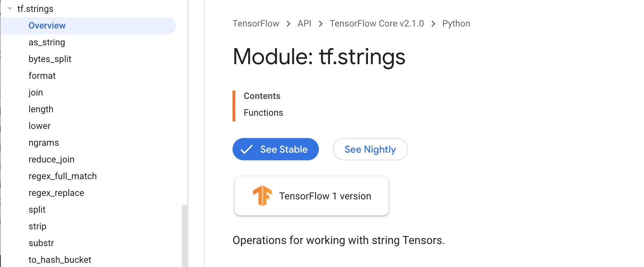Screen dimensions: 644x267
Task: Select Overview in the sidebar
Action: (47, 25)
